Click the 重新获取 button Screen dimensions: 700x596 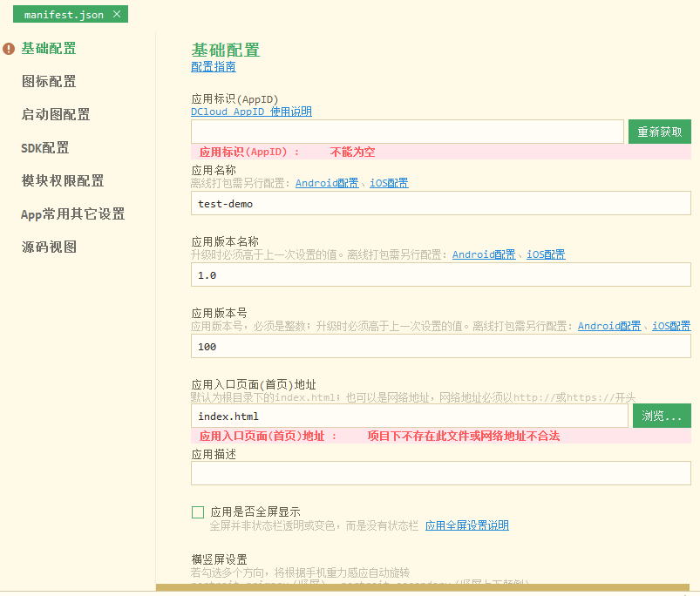coord(659,132)
